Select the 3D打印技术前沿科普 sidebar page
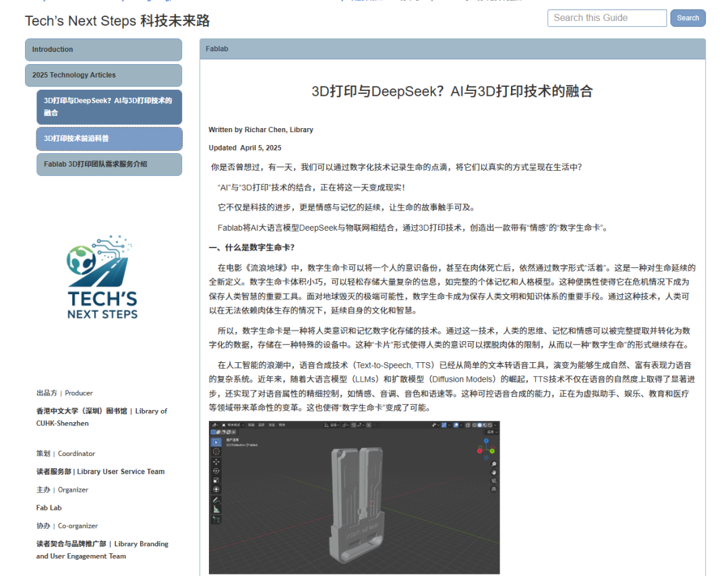 (109, 139)
